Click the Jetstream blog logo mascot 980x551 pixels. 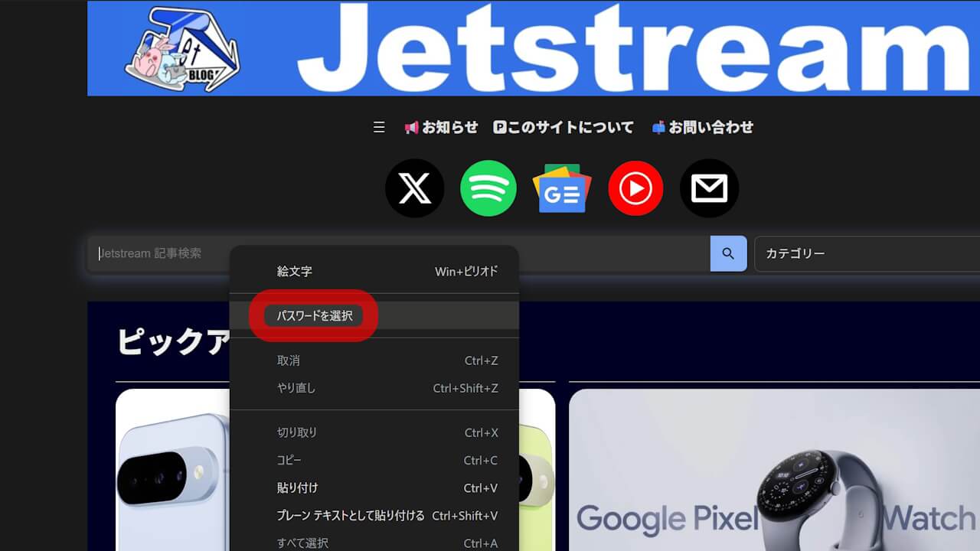click(x=182, y=49)
